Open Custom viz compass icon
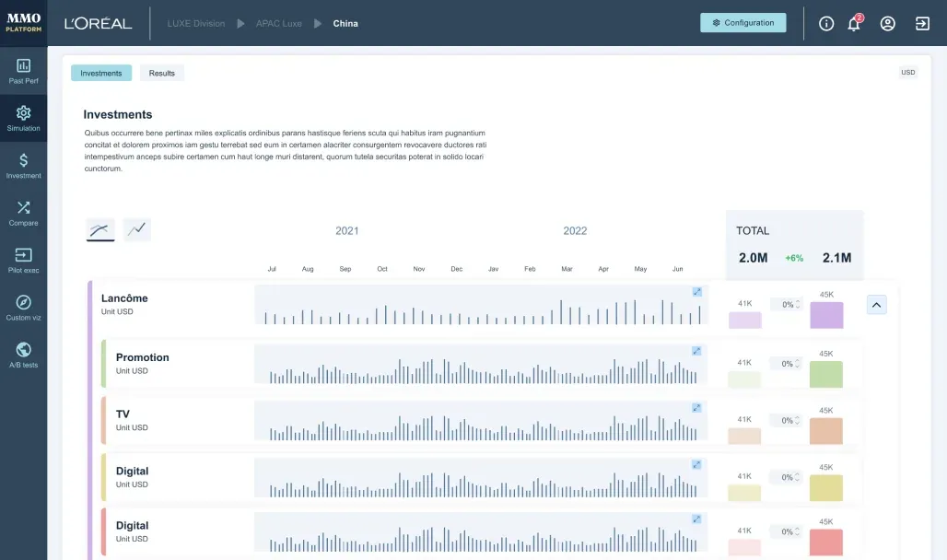Viewport: 947px width, 560px height. (x=24, y=308)
